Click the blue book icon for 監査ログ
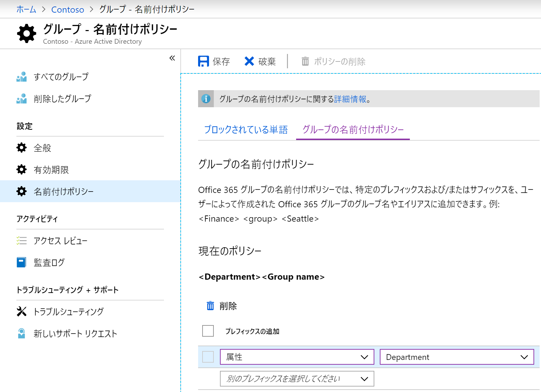541x392 pixels. [x=22, y=263]
